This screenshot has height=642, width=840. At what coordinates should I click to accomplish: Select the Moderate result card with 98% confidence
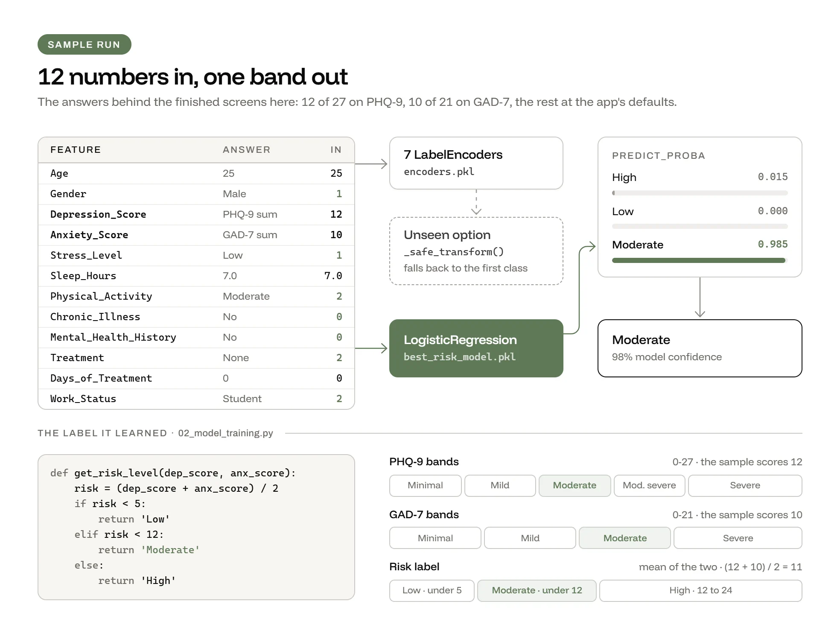tap(700, 348)
